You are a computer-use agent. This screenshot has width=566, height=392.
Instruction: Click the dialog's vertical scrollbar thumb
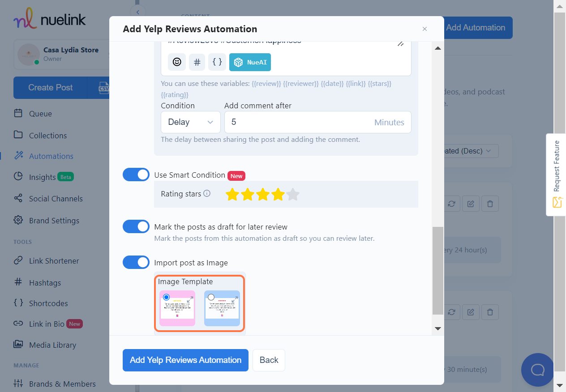[438, 270]
